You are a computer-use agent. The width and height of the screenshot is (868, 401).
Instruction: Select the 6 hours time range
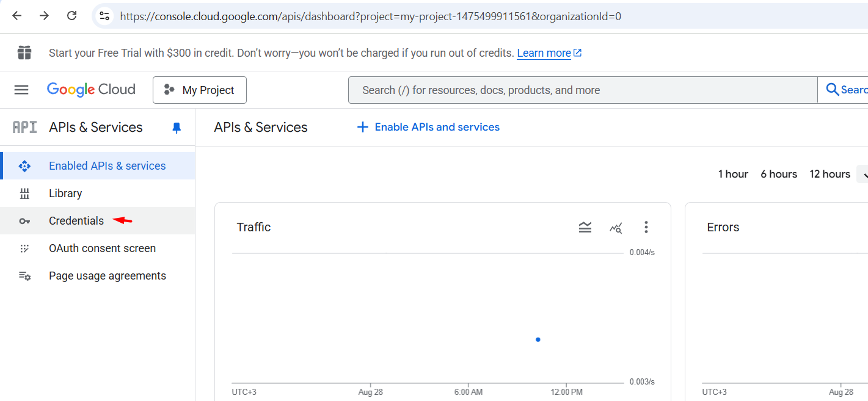[779, 174]
